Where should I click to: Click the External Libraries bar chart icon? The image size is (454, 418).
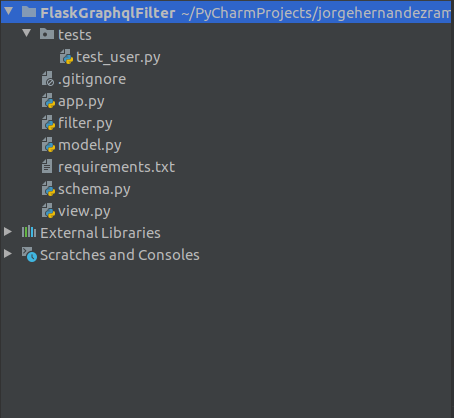(x=29, y=232)
